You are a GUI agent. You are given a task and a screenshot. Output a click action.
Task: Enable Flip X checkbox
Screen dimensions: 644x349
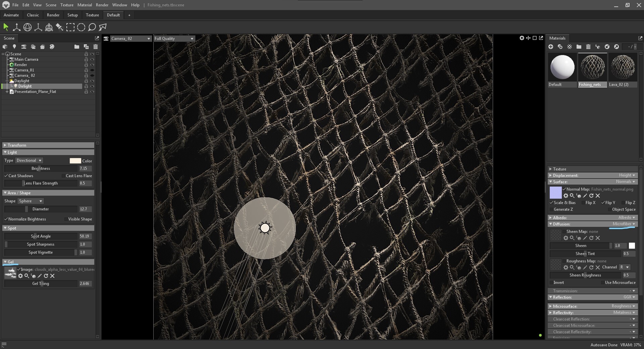point(583,203)
